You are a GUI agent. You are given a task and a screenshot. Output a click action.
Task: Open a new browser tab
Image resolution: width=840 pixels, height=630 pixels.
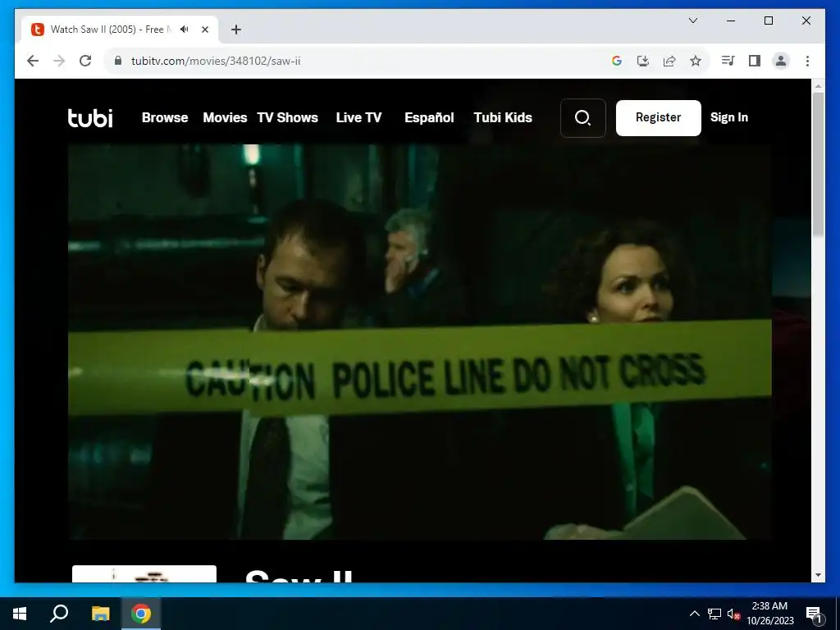236,30
